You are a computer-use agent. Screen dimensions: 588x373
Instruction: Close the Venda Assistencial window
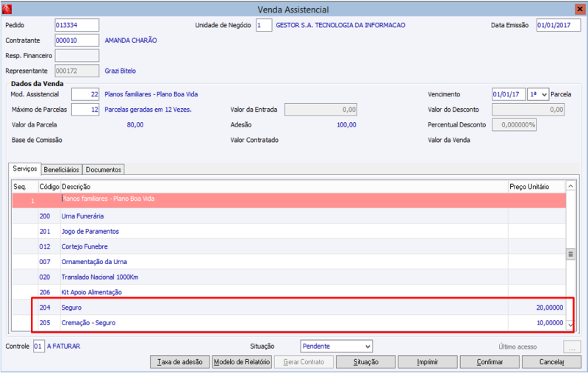tap(580, 9)
